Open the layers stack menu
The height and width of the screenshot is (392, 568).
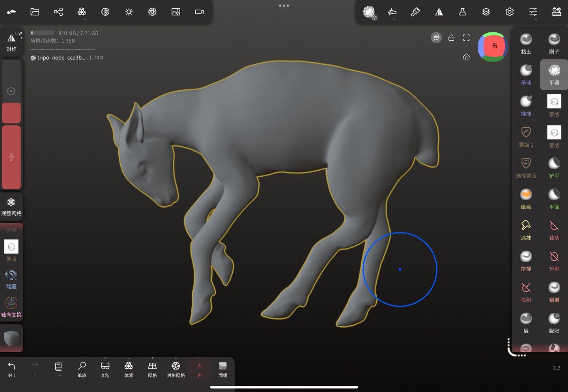(486, 12)
